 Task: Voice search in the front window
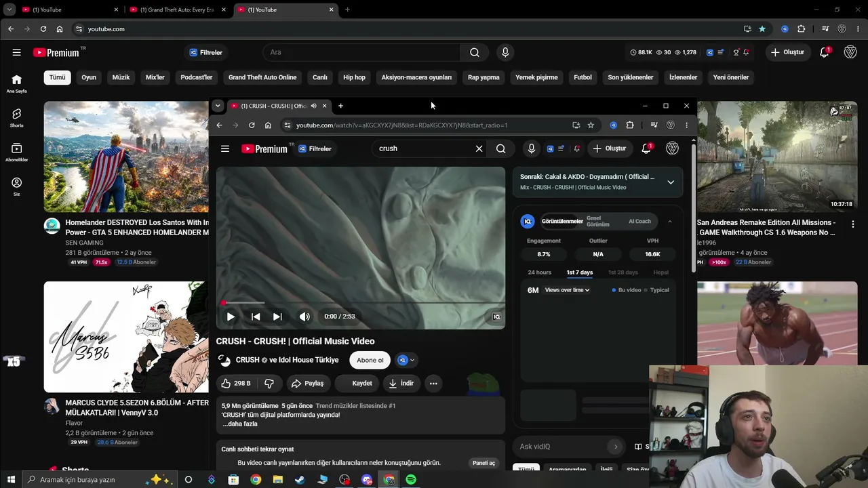(531, 148)
